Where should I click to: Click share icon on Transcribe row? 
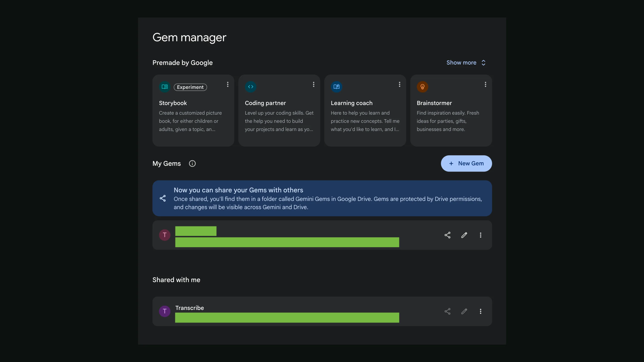pos(447,311)
